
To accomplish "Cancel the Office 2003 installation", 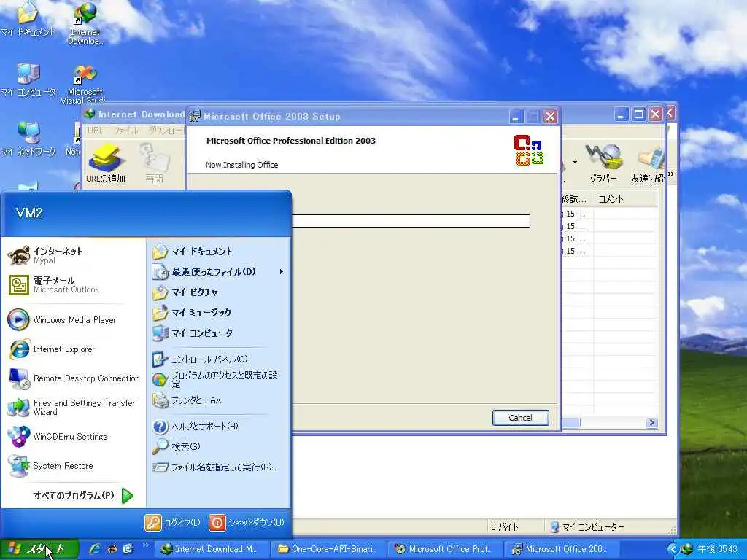I will click(x=520, y=418).
